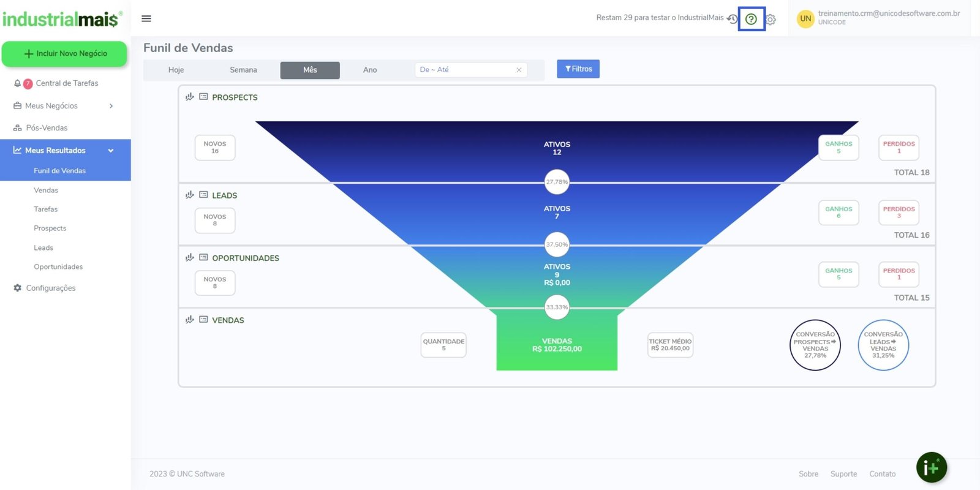The width and height of the screenshot is (980, 490).
Task: Open the Filtros button
Action: (578, 69)
